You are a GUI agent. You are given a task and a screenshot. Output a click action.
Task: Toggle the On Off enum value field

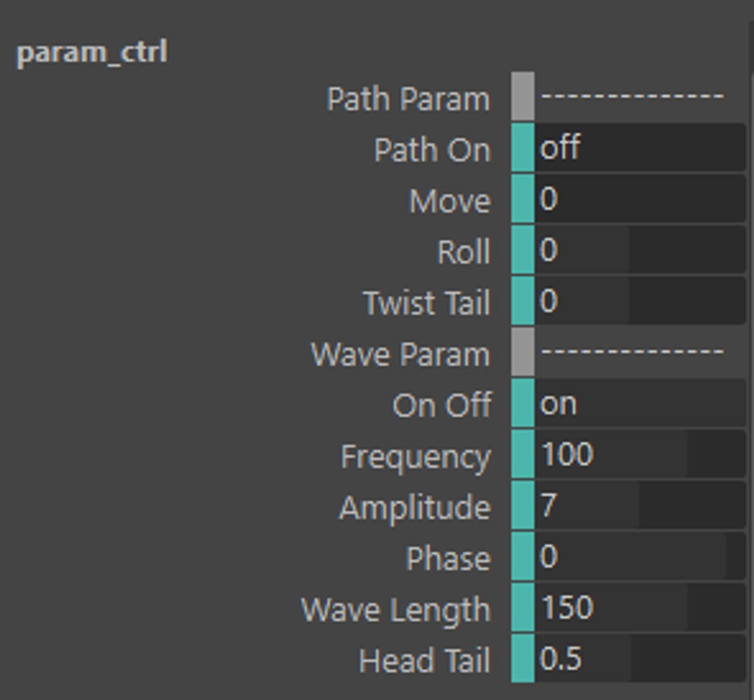639,404
